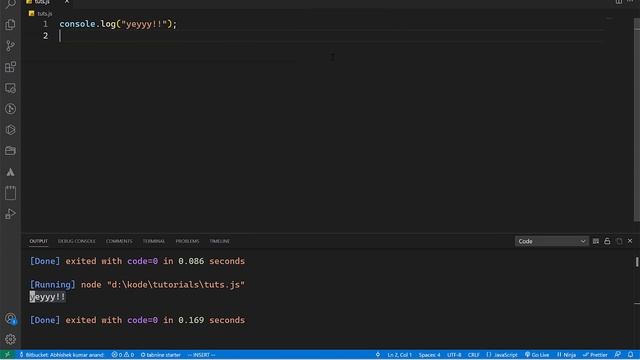Select JavaScript language mode

[x=502, y=355]
